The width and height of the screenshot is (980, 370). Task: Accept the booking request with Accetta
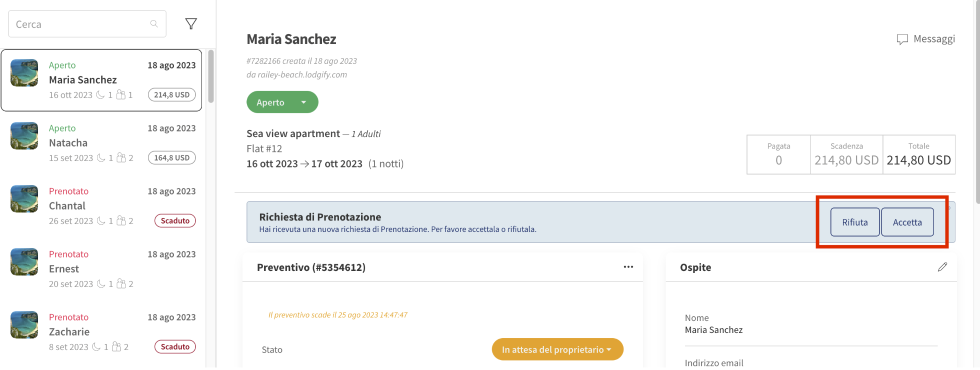907,222
